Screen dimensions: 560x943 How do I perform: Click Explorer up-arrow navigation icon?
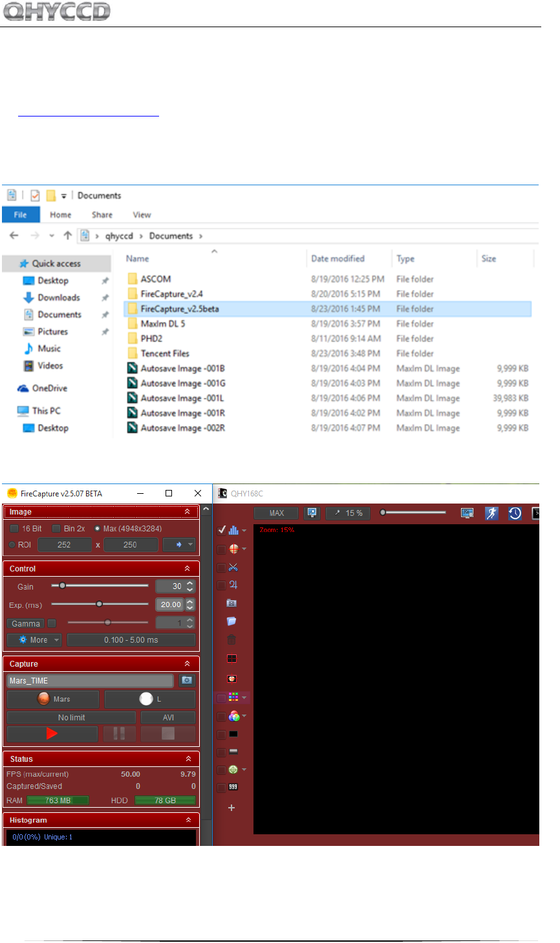pyautogui.click(x=67, y=236)
